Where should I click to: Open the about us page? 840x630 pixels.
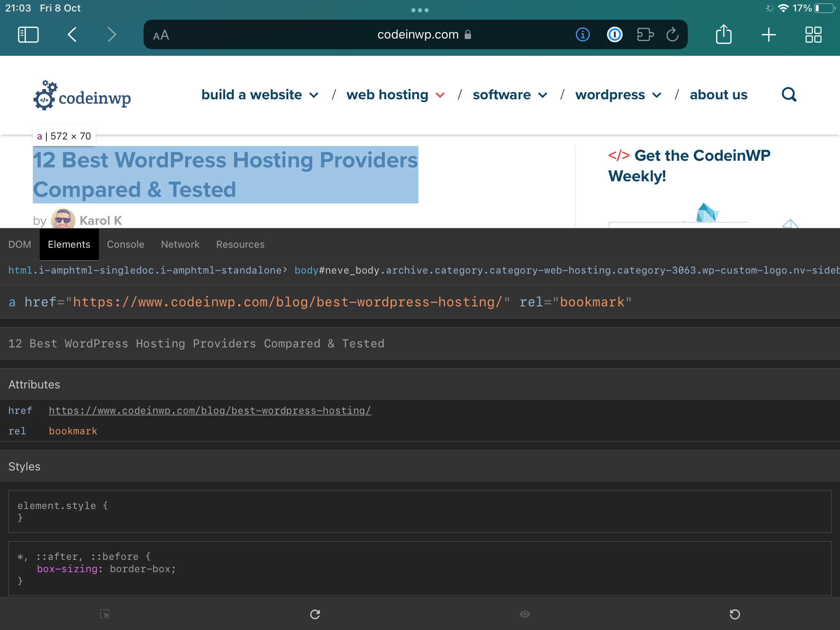coord(718,95)
